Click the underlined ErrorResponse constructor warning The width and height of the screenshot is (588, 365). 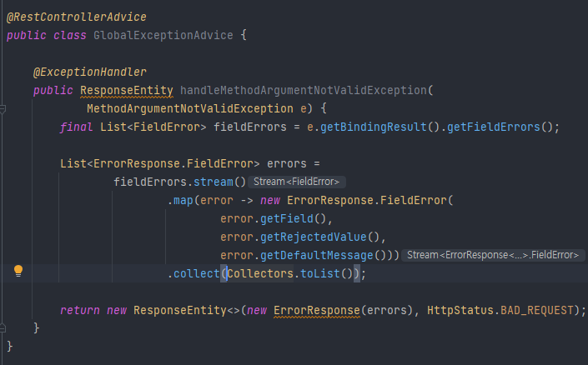316,311
